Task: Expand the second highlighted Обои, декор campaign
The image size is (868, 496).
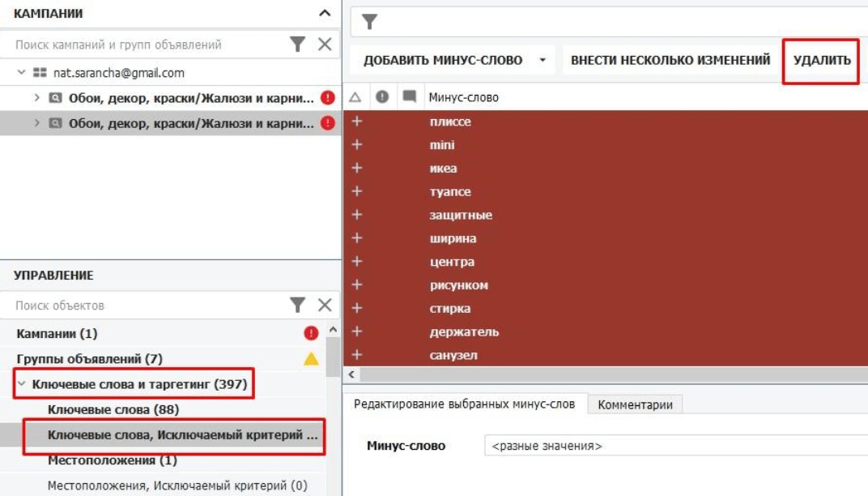Action: tap(36, 122)
